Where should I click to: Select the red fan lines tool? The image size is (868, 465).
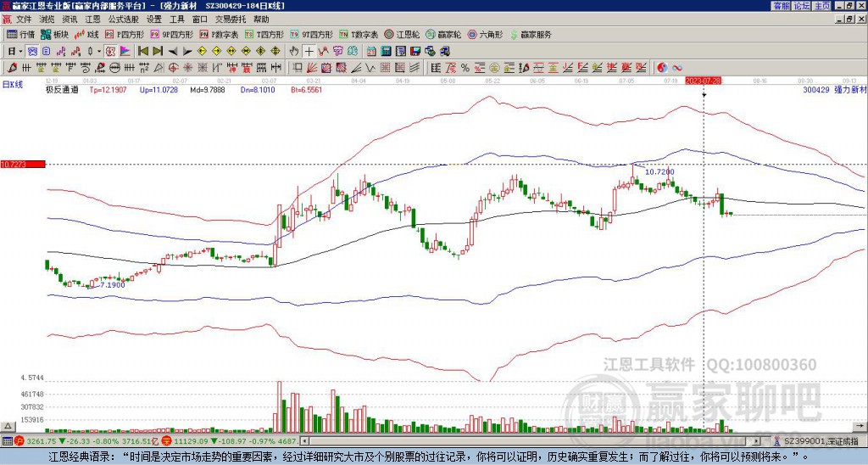click(312, 68)
